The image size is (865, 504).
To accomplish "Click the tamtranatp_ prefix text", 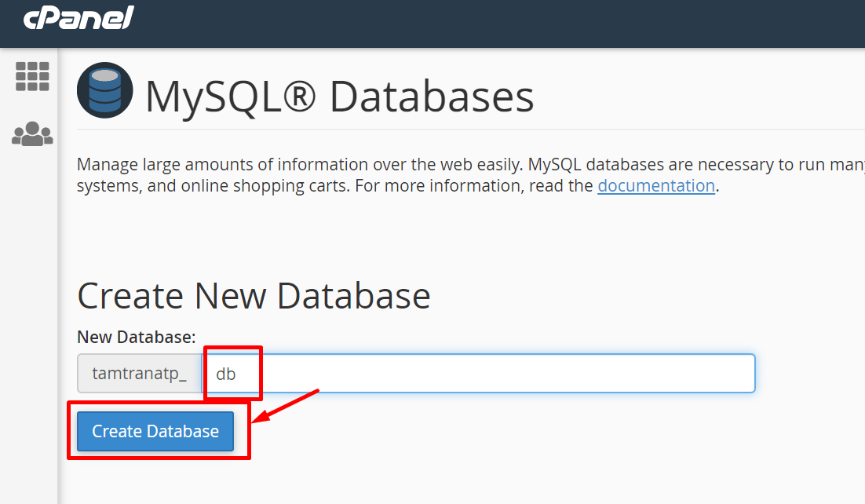I will point(140,374).
